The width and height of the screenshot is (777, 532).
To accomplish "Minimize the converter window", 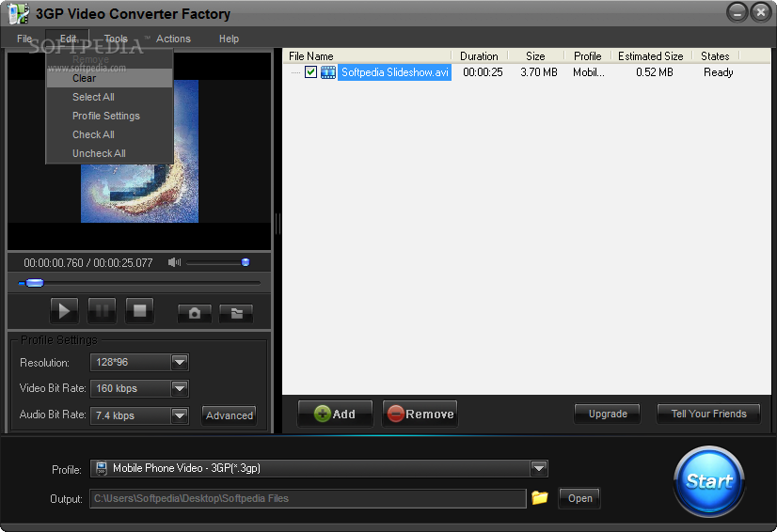I will [737, 13].
